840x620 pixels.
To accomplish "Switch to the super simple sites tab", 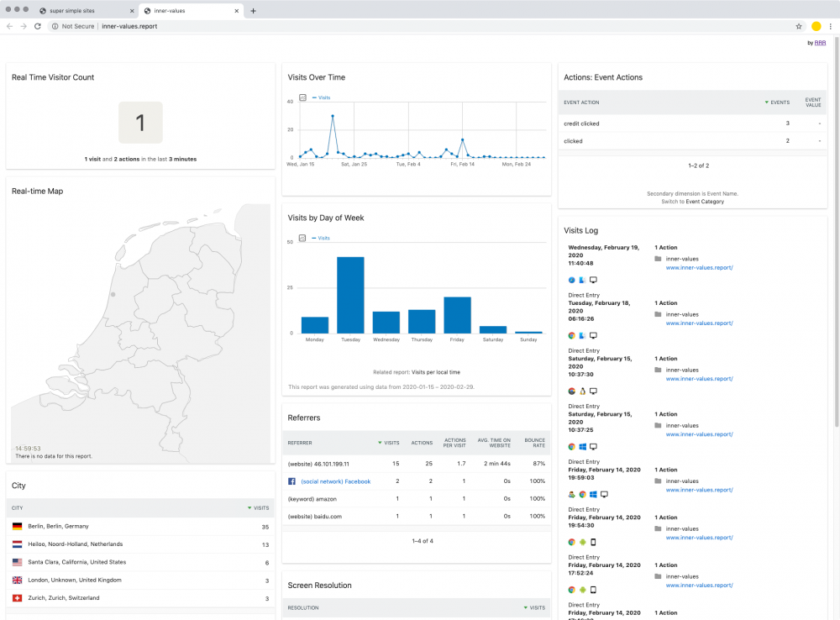I will point(87,11).
